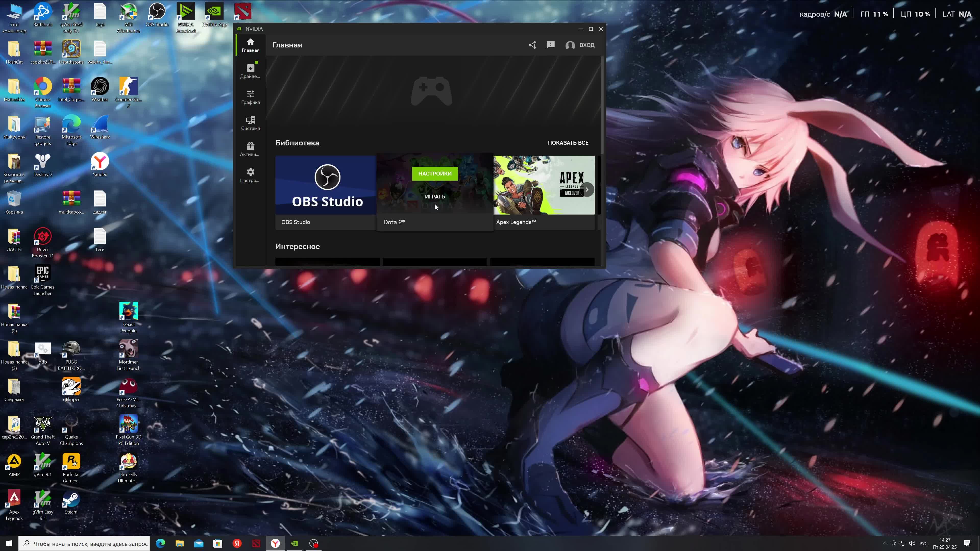This screenshot has height=551, width=980.
Task: Click the feedback icon in header
Action: (550, 45)
